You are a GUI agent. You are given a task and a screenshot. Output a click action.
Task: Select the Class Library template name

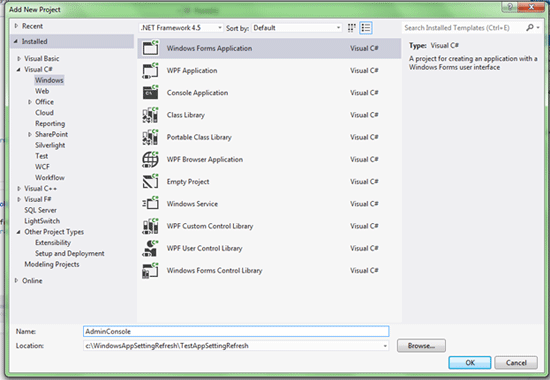[x=186, y=115]
